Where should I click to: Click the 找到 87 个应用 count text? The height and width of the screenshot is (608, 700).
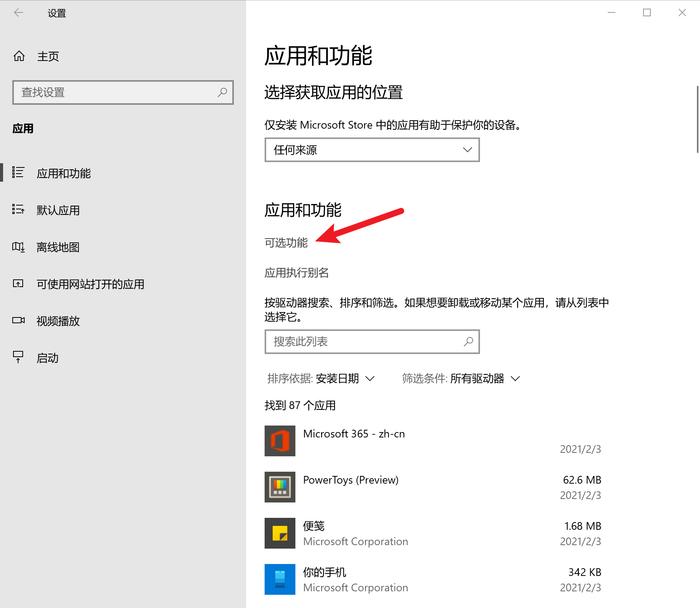300,405
